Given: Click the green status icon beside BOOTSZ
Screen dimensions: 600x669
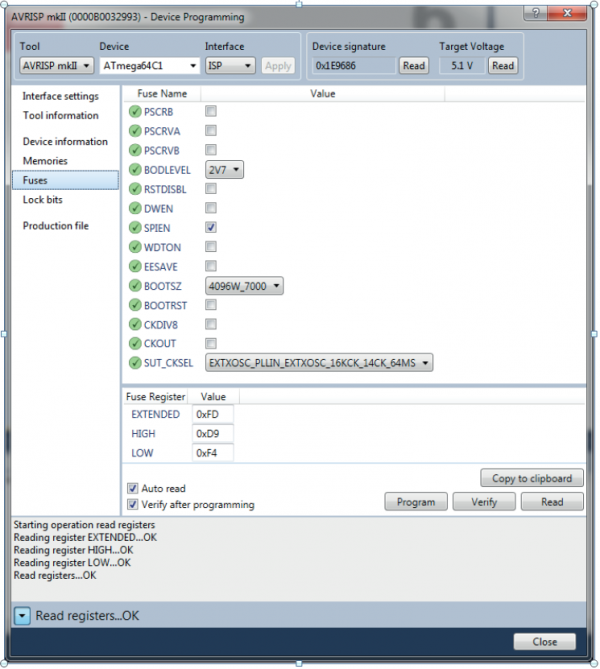Looking at the screenshot, I should [x=135, y=285].
